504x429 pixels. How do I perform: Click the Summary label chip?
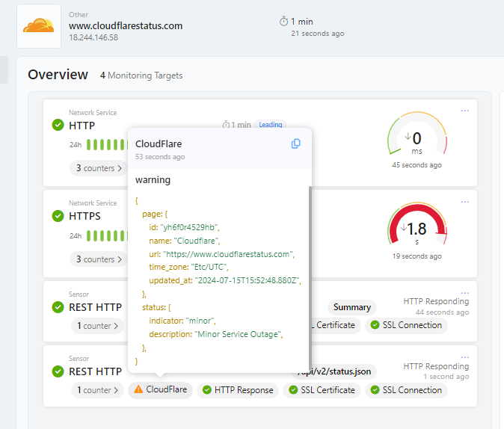(352, 307)
